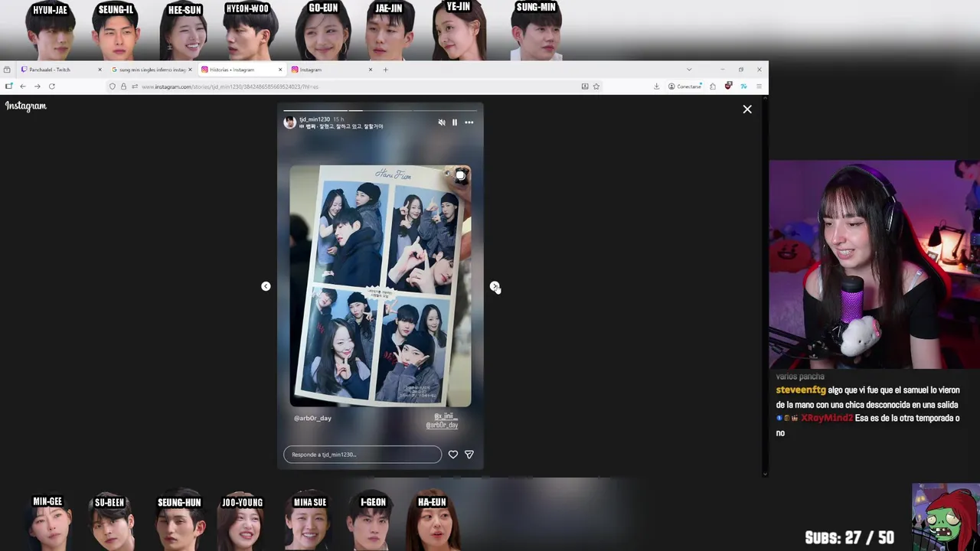Close the Panchaalel - Twitch tab

(100, 70)
